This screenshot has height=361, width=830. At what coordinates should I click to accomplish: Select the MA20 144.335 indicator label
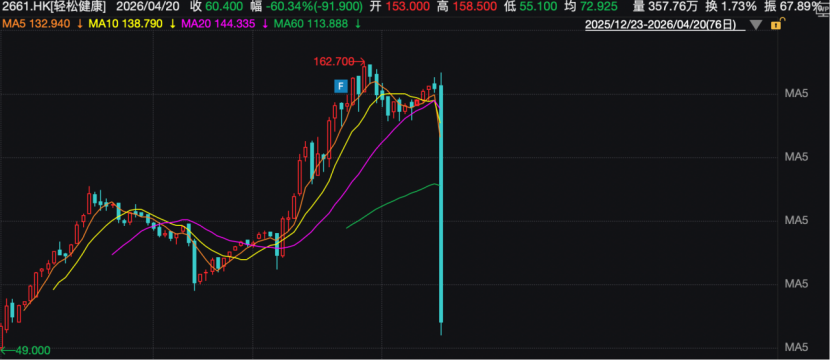click(x=219, y=24)
